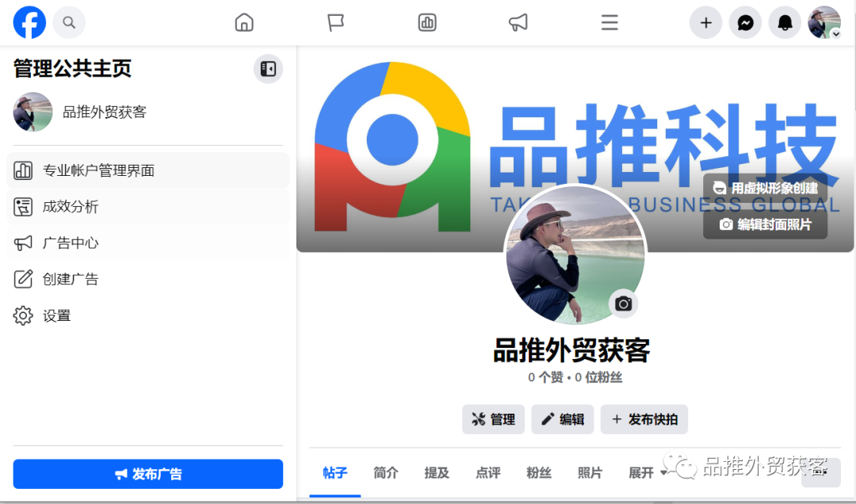This screenshot has width=856, height=504.
Task: Open the ads megaphone icon in top nav
Action: [518, 22]
